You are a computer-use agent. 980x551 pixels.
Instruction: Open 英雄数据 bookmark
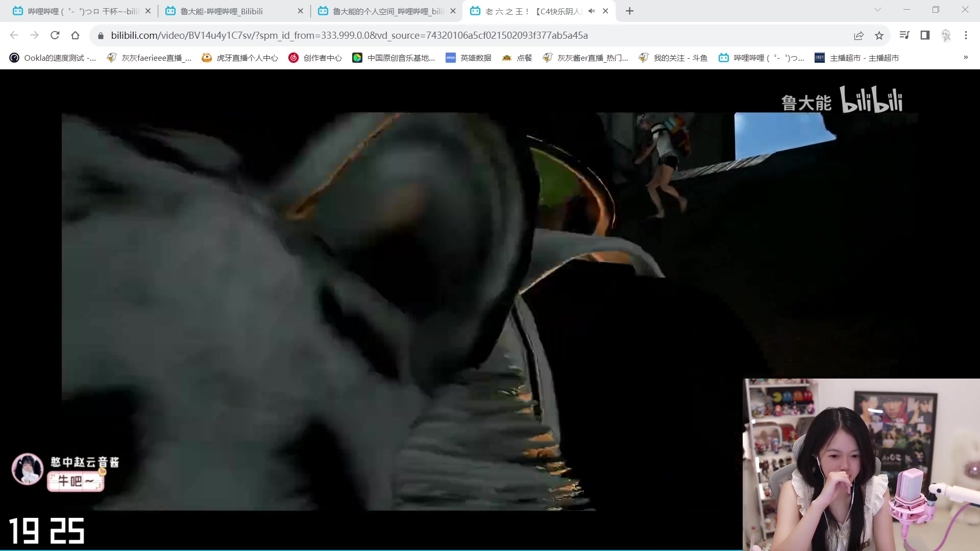[x=469, y=58]
